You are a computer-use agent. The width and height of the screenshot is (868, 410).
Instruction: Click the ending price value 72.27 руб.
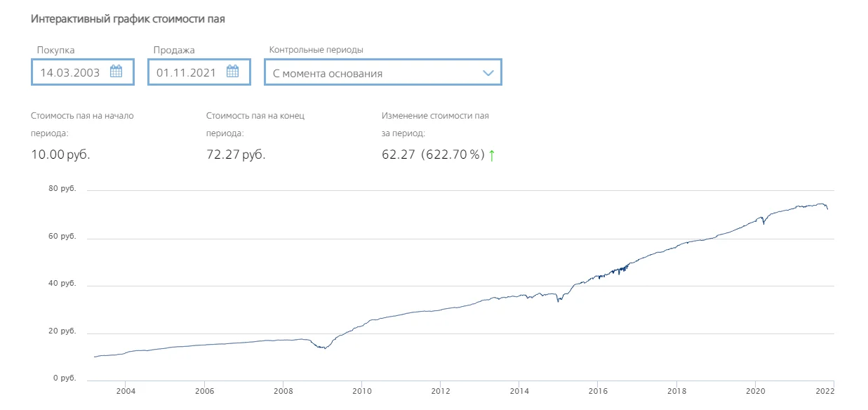pos(236,154)
